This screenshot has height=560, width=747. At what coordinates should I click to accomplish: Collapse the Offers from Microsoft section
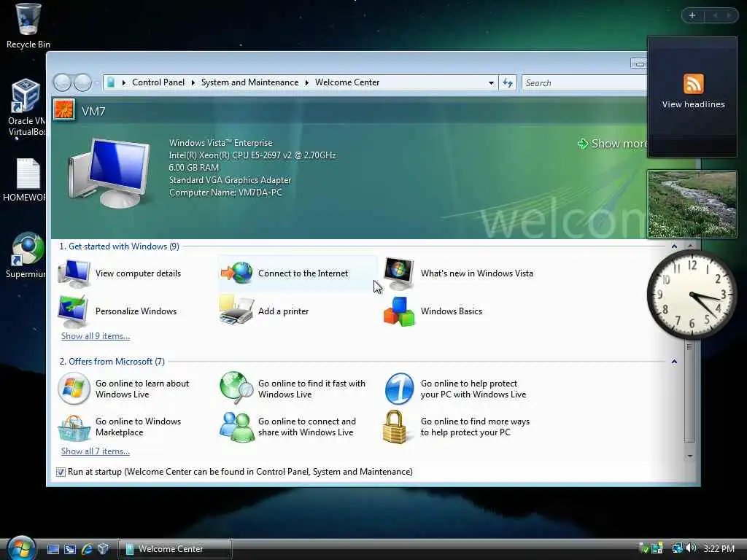click(x=674, y=362)
